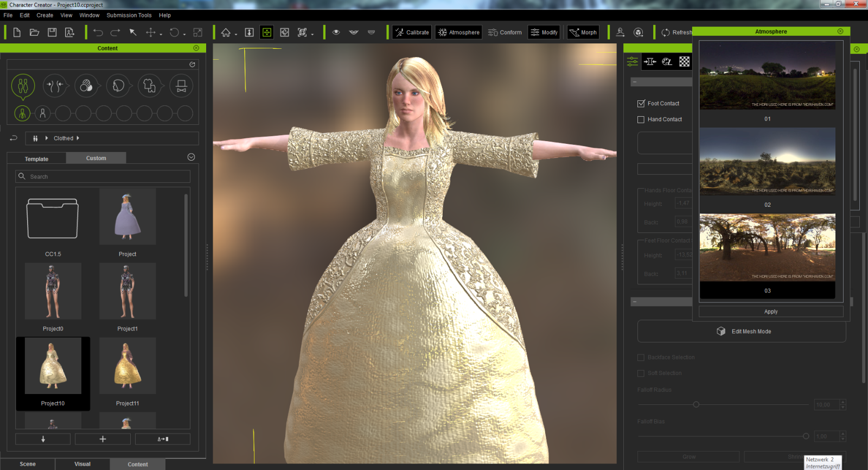Select atmosphere thumbnail 01
Screen dimensions: 868x470
coord(767,75)
